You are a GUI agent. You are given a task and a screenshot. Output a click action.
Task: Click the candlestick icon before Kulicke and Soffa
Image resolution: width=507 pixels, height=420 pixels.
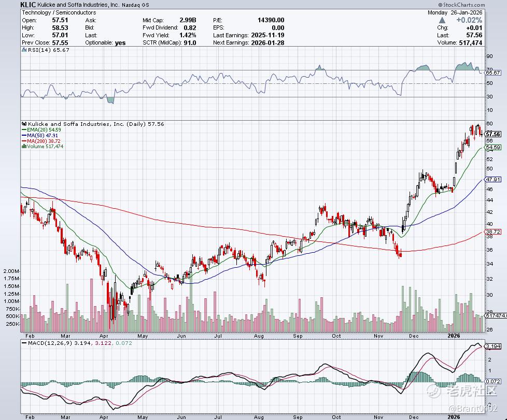click(x=24, y=124)
